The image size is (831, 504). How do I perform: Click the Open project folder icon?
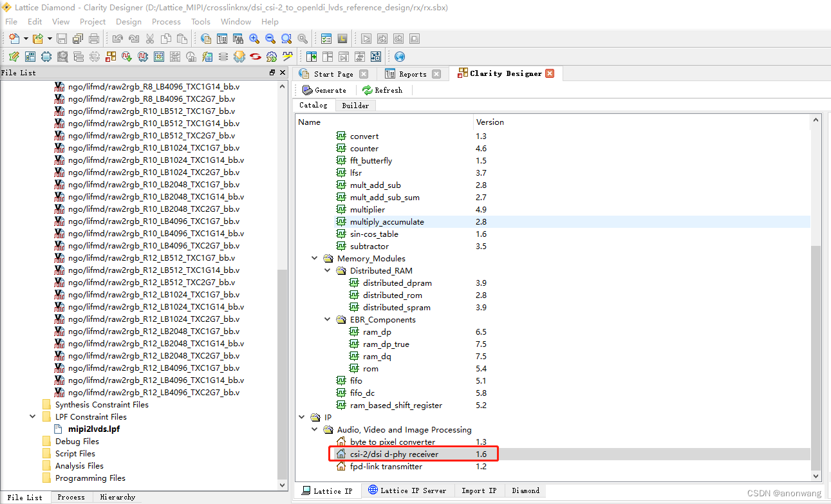(x=38, y=39)
